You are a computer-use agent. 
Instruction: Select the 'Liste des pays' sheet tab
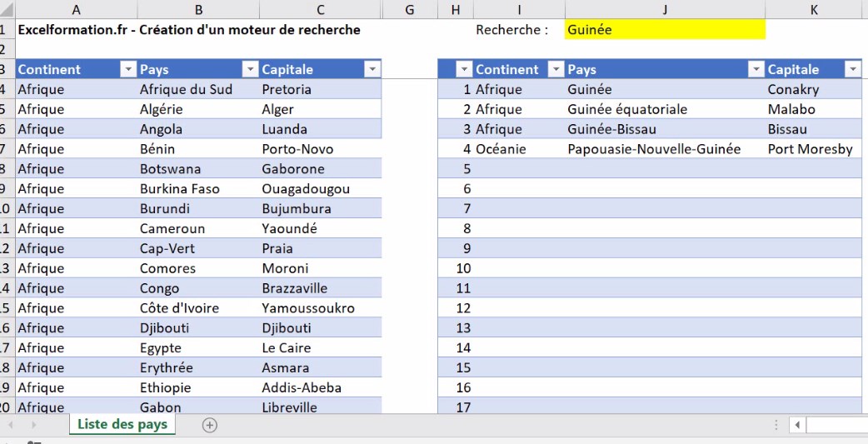[x=122, y=425]
